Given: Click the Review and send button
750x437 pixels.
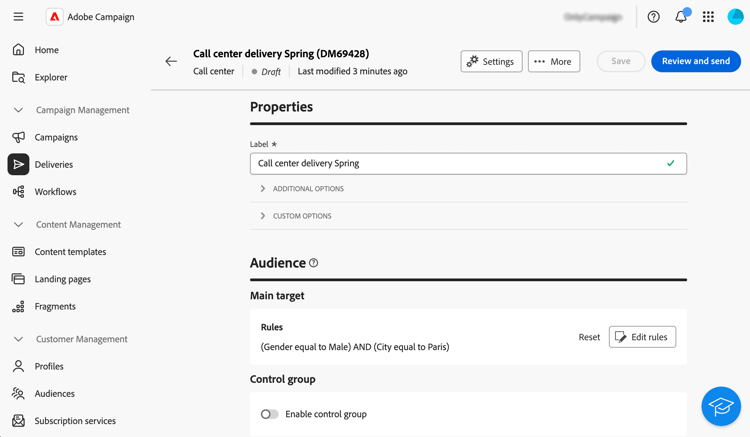Looking at the screenshot, I should click(695, 61).
